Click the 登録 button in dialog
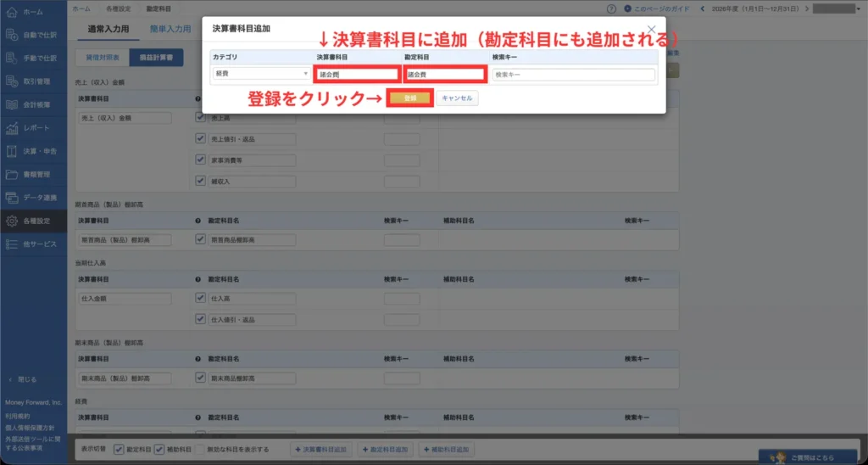Image resolution: width=868 pixels, height=465 pixels. click(x=410, y=98)
